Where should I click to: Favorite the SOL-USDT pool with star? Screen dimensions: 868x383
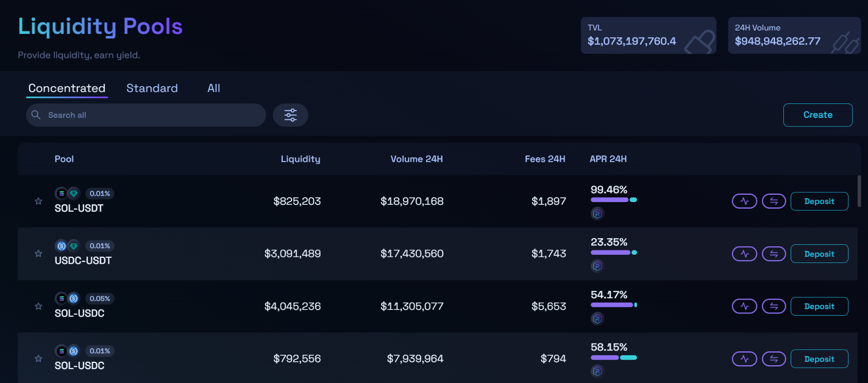(x=39, y=201)
